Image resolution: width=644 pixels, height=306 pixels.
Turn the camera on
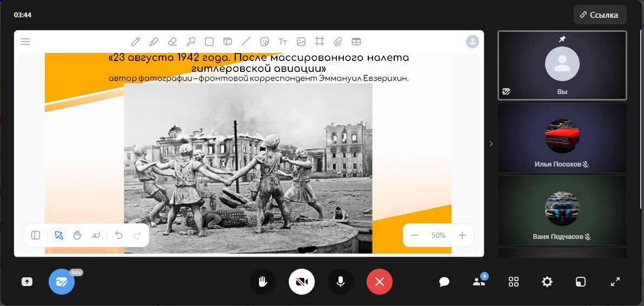coord(302,282)
